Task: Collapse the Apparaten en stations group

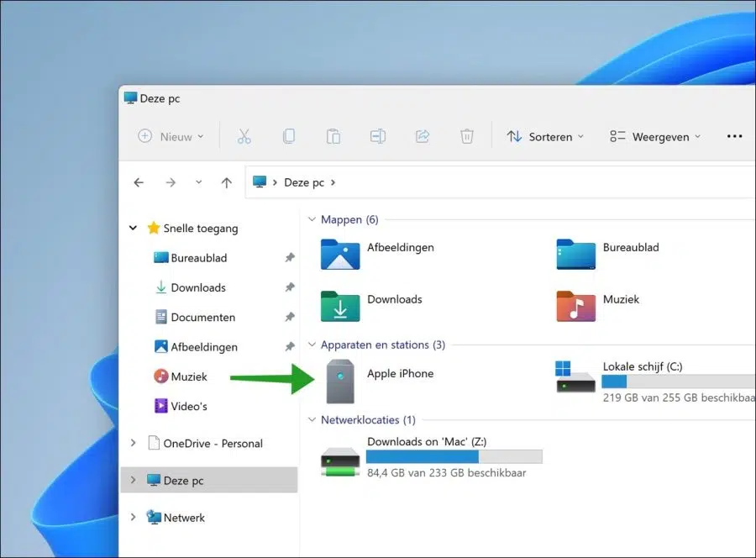Action: click(x=312, y=345)
